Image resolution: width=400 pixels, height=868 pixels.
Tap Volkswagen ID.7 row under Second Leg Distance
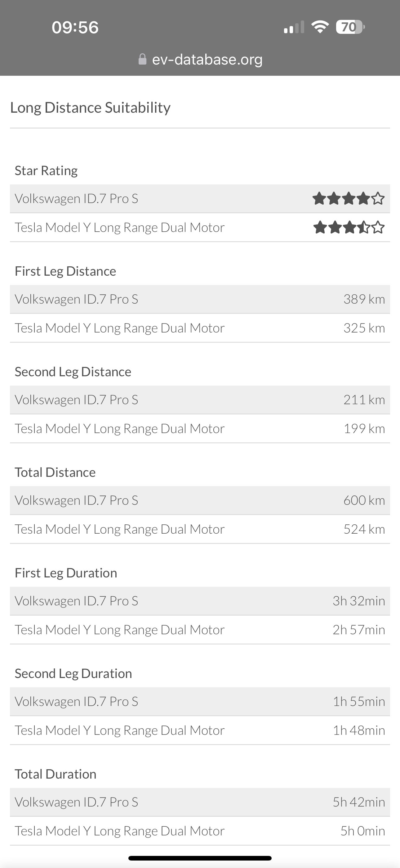76,400
